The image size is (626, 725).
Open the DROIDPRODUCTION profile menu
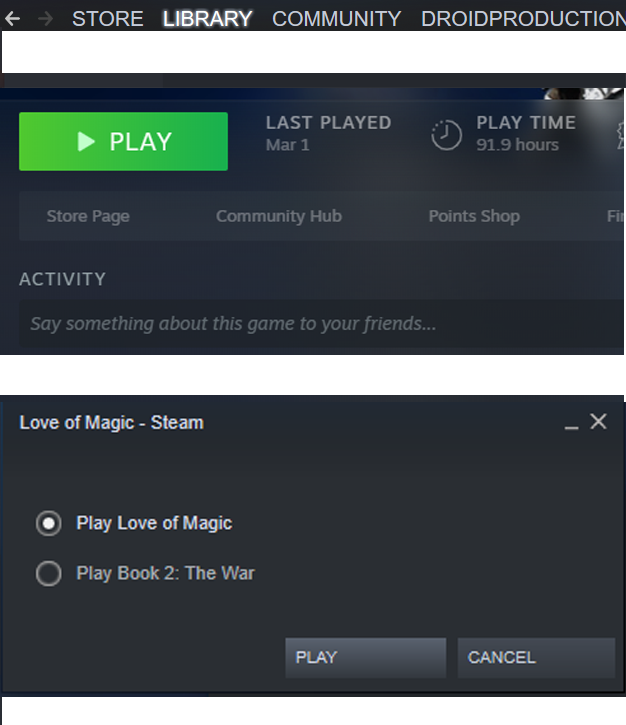coord(523,19)
